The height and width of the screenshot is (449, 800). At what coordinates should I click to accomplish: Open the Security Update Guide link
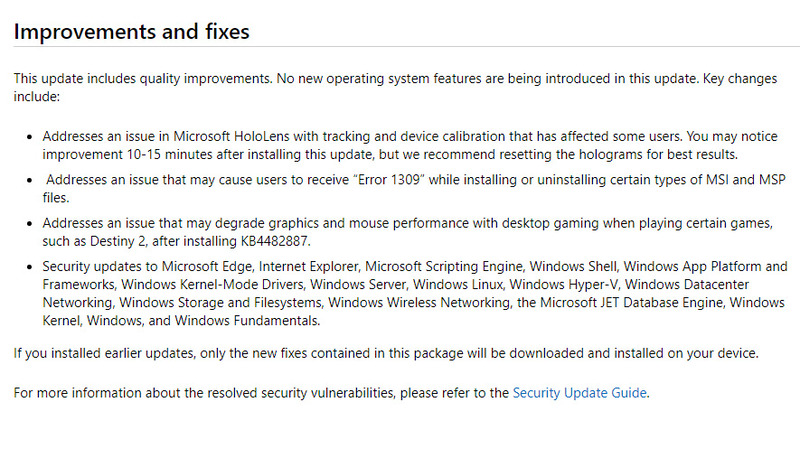580,393
